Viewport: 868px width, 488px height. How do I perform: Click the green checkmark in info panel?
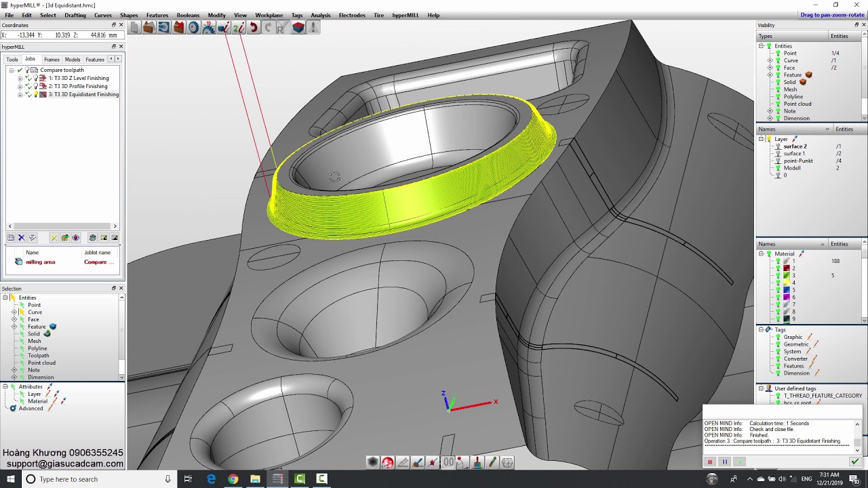(x=854, y=462)
